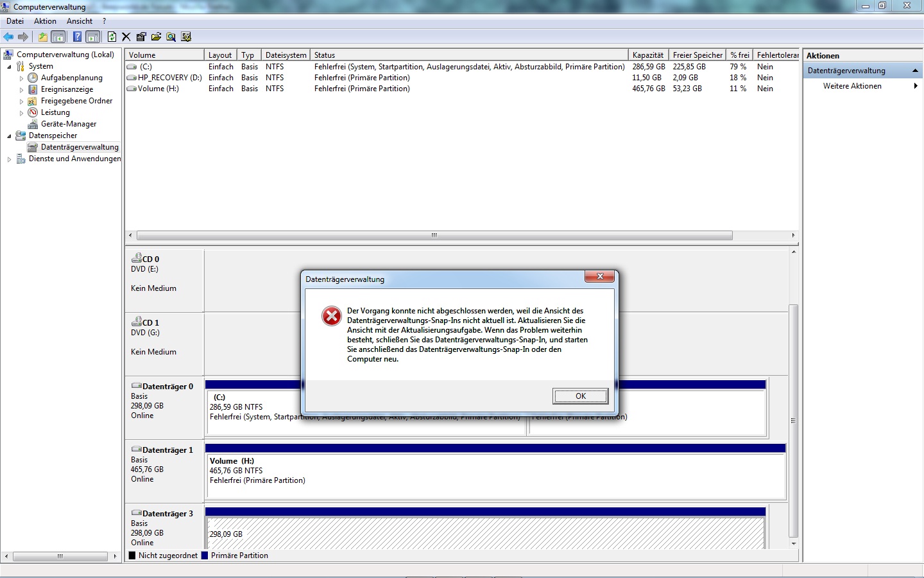Click the tree pane horizontal scrollbar
This screenshot has width=924, height=578.
click(x=60, y=556)
